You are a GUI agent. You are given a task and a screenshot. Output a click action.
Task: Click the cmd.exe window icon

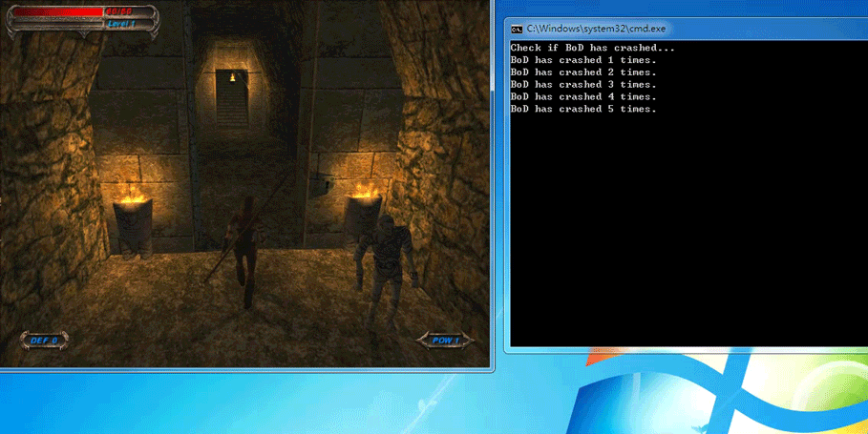(517, 29)
